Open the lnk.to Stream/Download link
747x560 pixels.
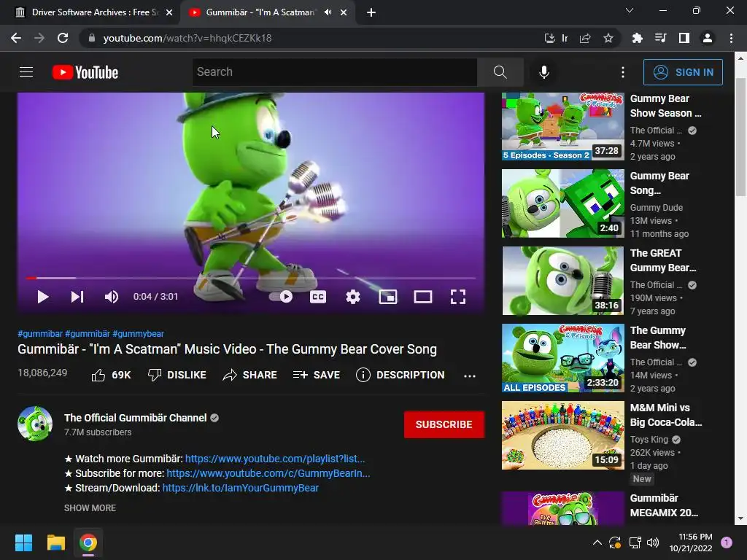pos(241,488)
